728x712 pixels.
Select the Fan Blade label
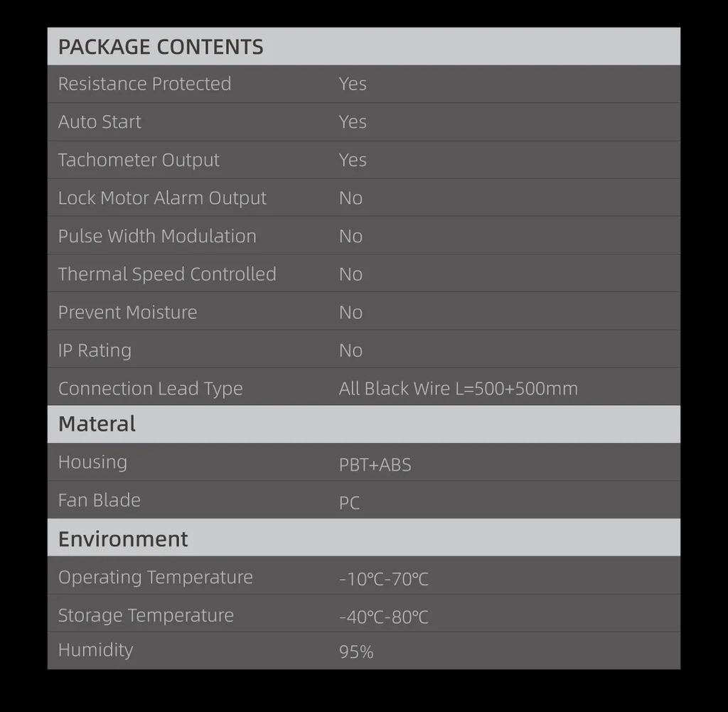click(99, 500)
